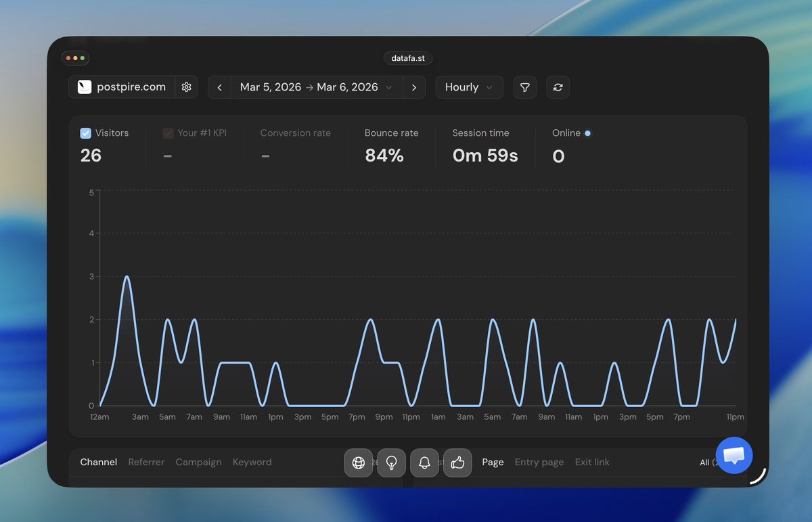Click the globe icon in floating bar
The height and width of the screenshot is (522, 812).
coord(359,463)
